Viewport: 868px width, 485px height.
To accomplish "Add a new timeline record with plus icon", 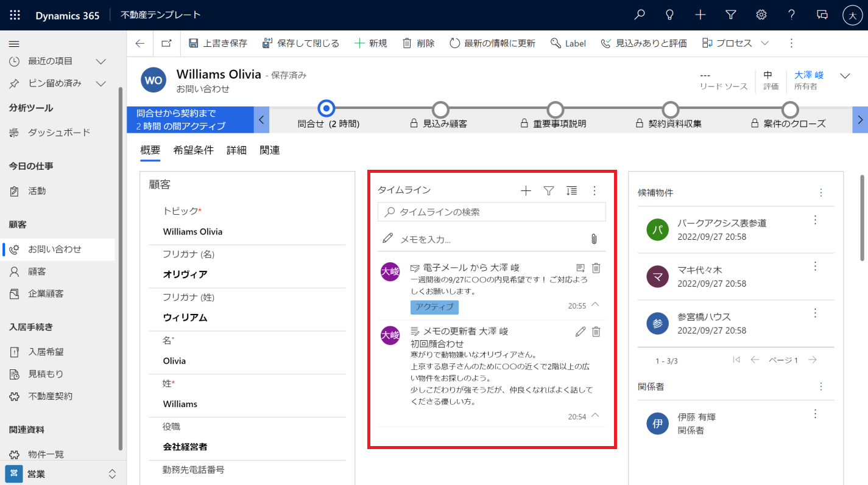I will (x=526, y=191).
